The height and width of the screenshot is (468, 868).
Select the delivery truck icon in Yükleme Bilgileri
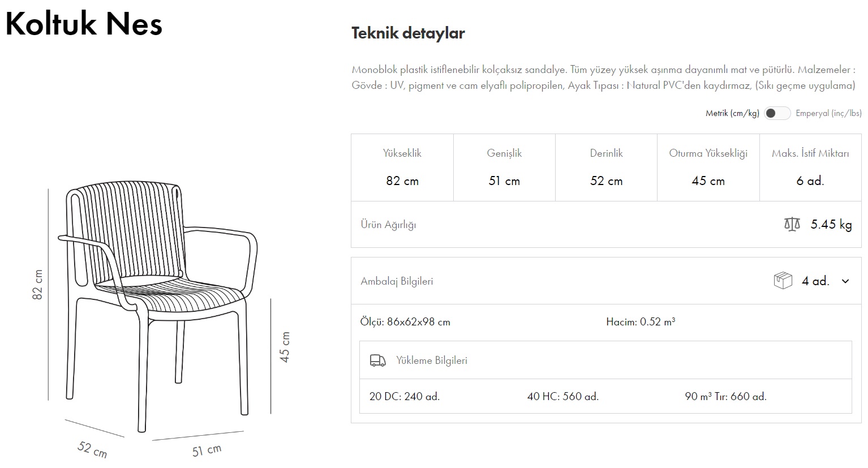coord(378,360)
